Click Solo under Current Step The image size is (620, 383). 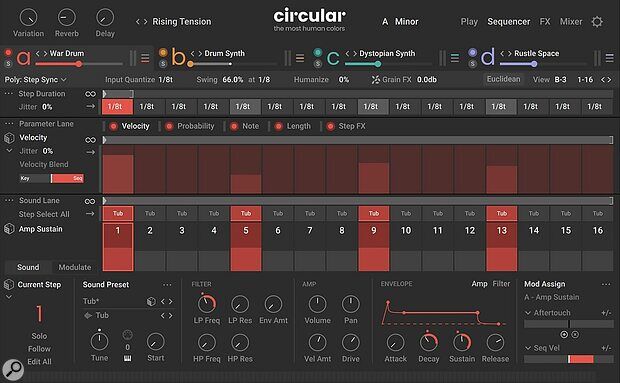39,336
